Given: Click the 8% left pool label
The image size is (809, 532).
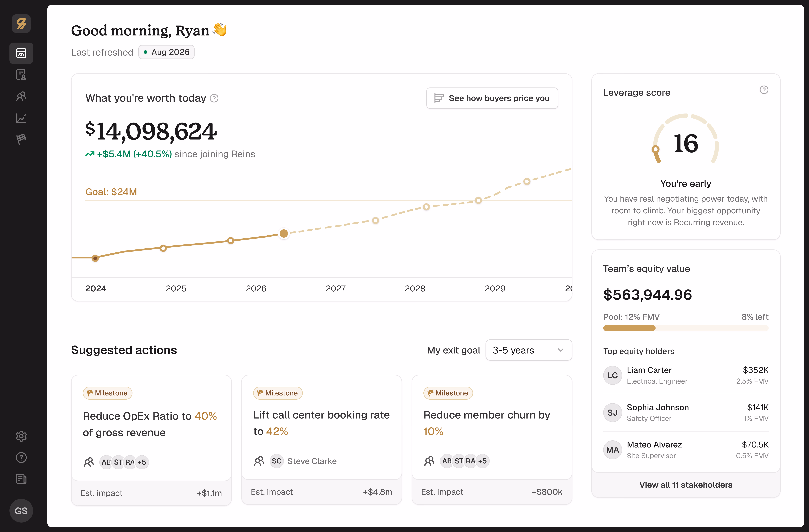Looking at the screenshot, I should click(755, 317).
